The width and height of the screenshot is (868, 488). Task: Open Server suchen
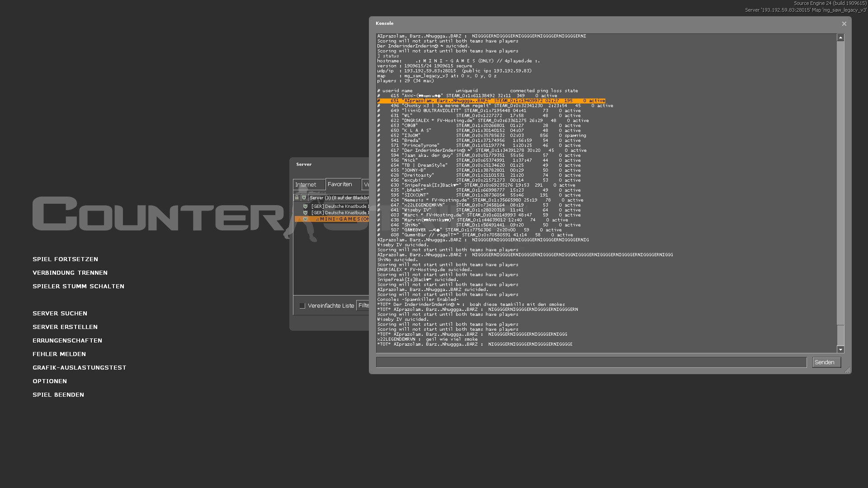click(x=60, y=314)
